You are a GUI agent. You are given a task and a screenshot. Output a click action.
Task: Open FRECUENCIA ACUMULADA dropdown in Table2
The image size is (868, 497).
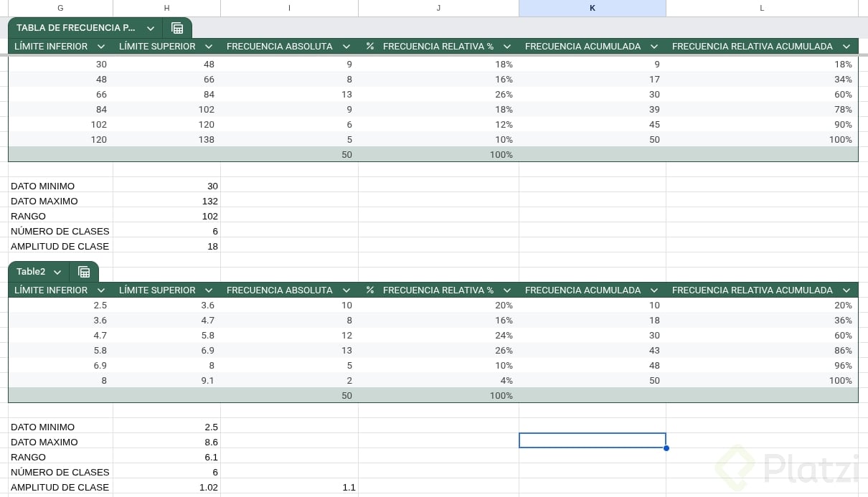(x=654, y=290)
